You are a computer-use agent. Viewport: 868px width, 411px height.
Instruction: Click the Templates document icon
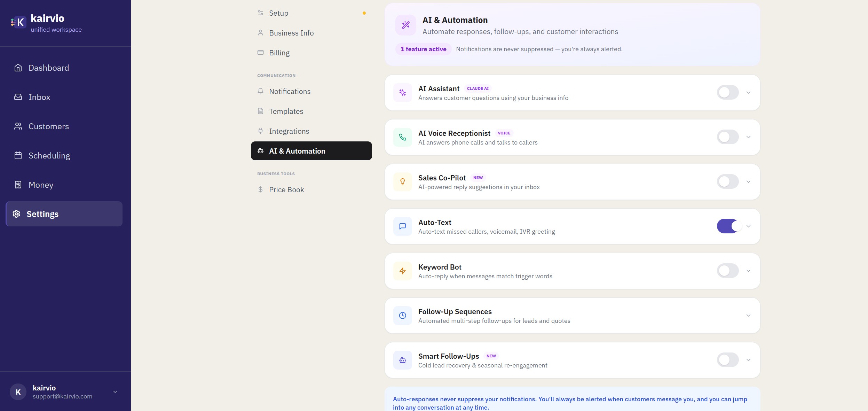click(260, 111)
